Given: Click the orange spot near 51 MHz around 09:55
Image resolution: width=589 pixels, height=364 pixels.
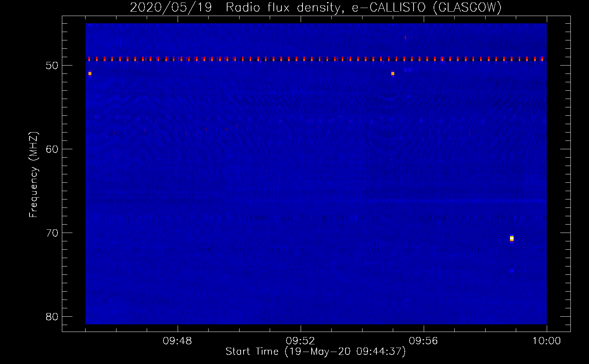Looking at the screenshot, I should (393, 74).
